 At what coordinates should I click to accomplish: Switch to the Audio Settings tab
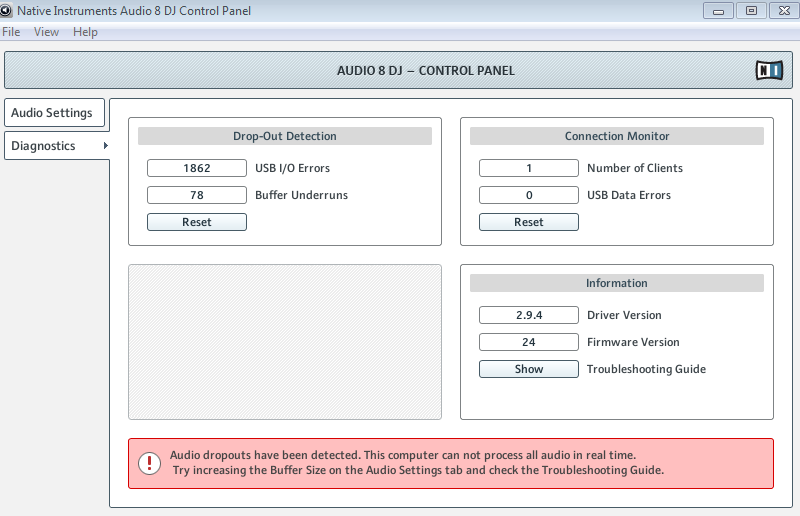pyautogui.click(x=54, y=113)
